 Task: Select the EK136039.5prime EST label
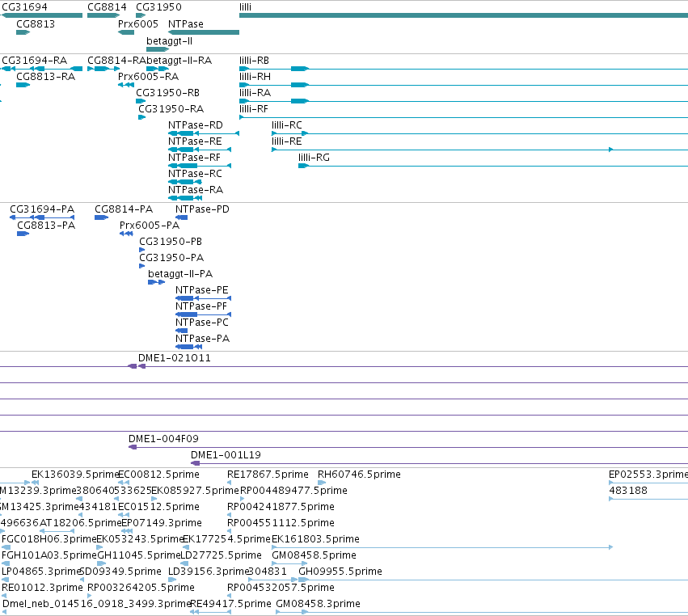coord(75,474)
